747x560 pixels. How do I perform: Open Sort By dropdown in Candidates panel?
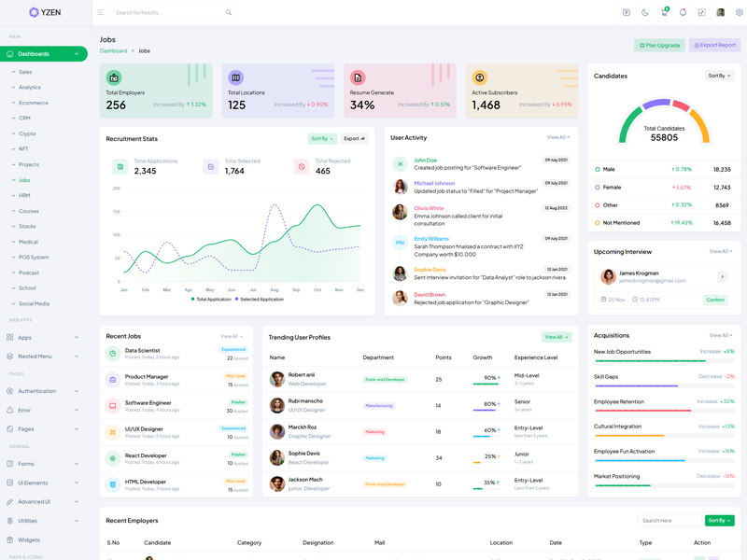[x=719, y=76]
